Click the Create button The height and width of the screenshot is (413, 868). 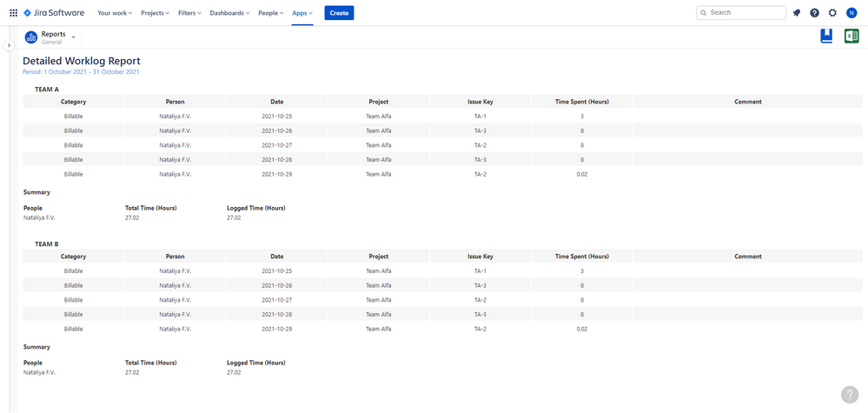click(x=339, y=13)
